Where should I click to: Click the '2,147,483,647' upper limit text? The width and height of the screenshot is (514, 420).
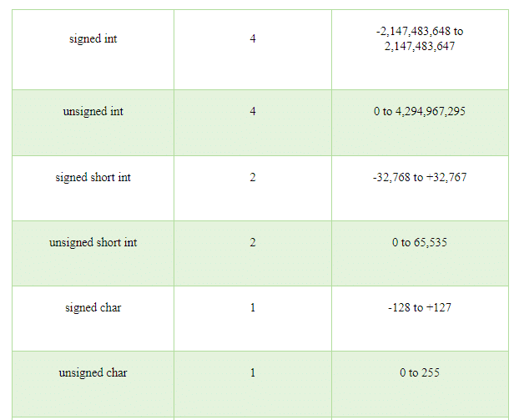pyautogui.click(x=420, y=46)
